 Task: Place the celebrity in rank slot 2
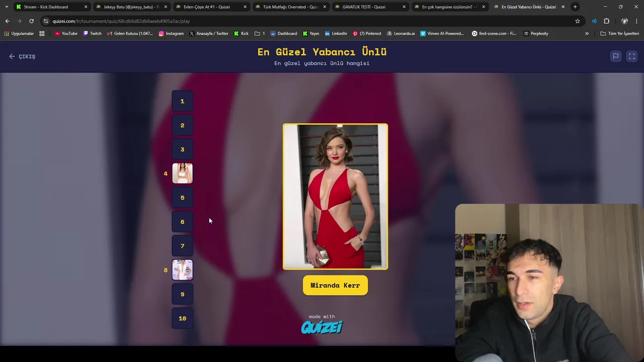182,125
